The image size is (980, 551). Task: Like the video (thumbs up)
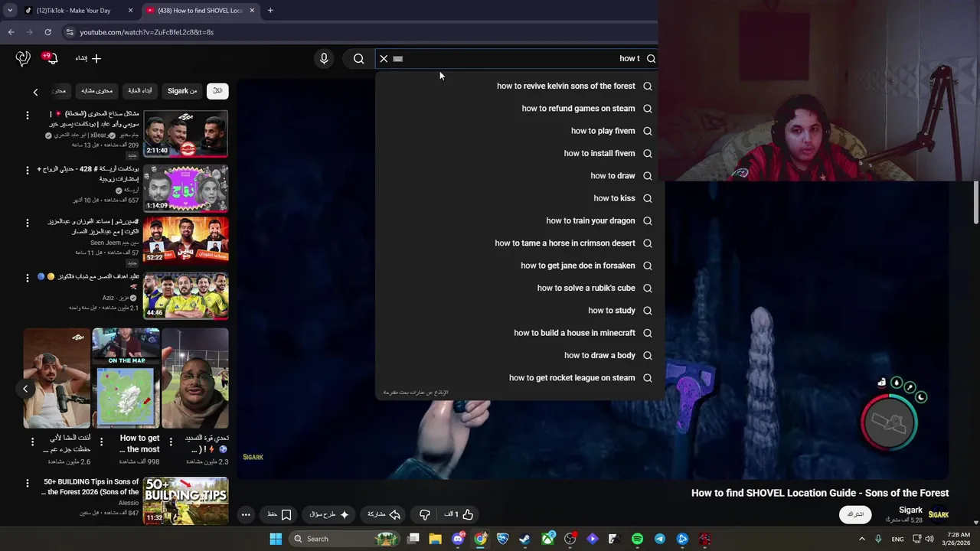tap(460, 514)
